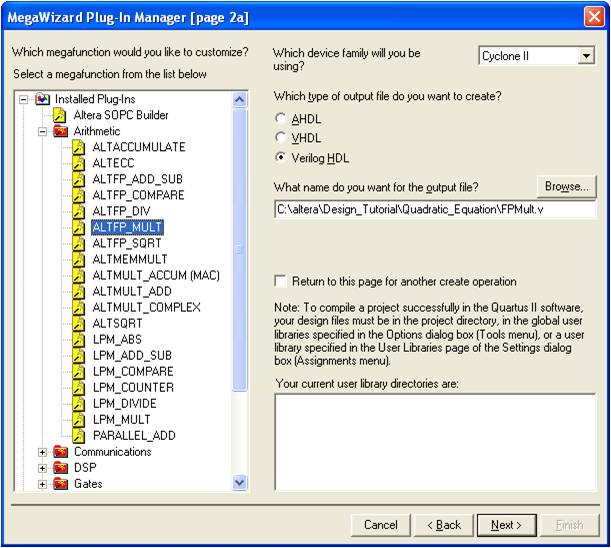The width and height of the screenshot is (611, 548).
Task: Select AHDL output file type
Action: [280, 118]
